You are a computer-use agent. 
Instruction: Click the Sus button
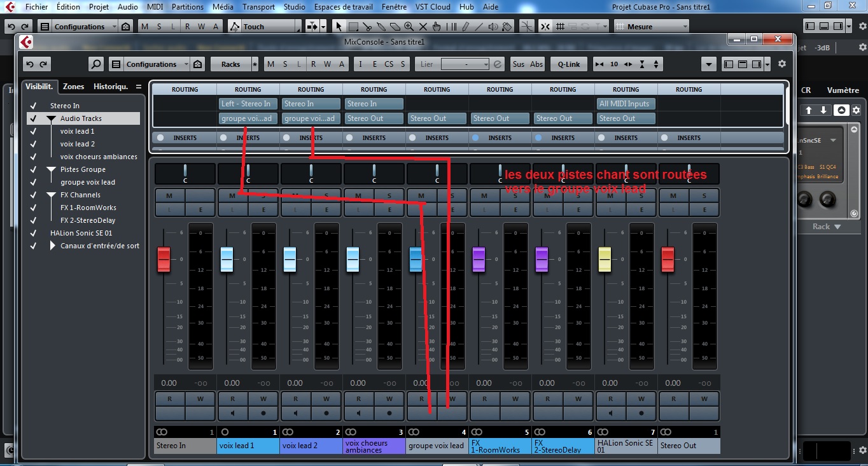point(519,64)
